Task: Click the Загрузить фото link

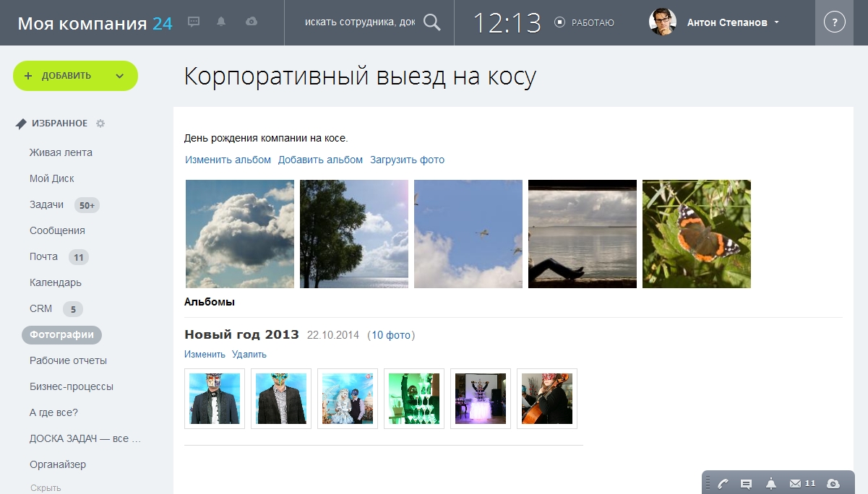Action: [408, 160]
